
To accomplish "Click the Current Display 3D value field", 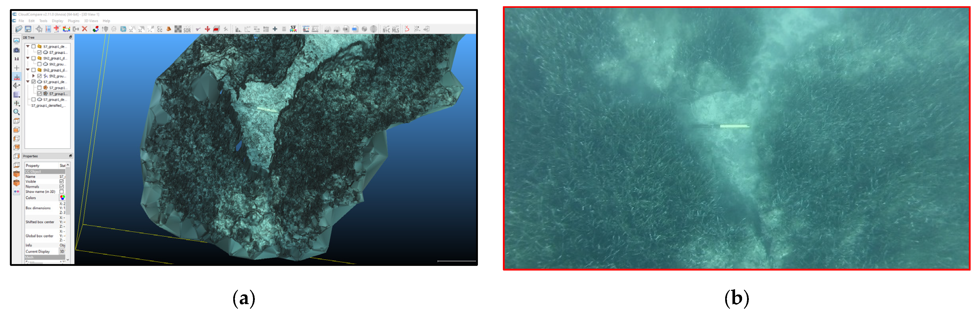I will coord(62,252).
